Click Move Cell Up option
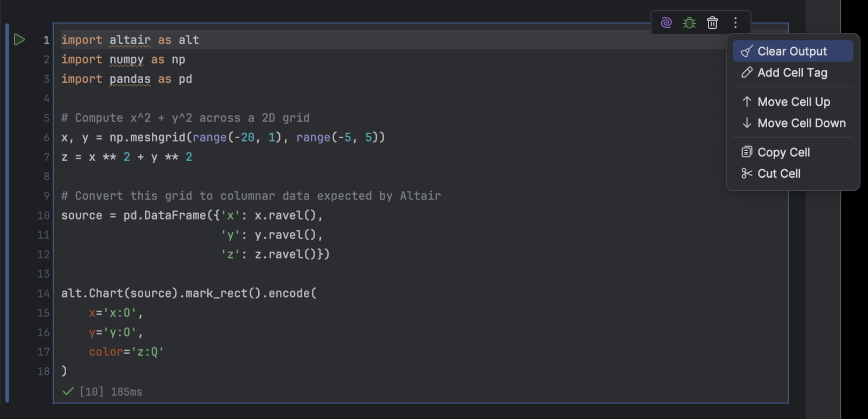 click(793, 102)
